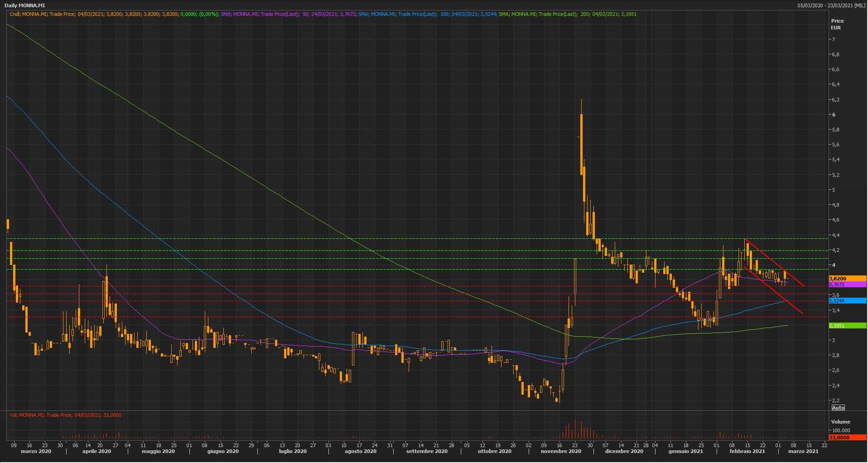Select the blue 3,5244 SMA 100 tag
868x463 pixels.
(x=847, y=301)
